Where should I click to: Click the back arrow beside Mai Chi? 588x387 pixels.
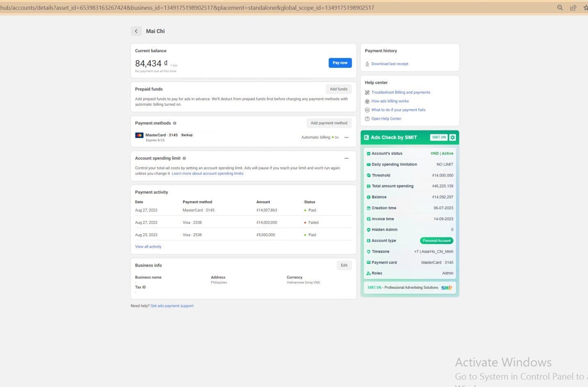(x=136, y=31)
